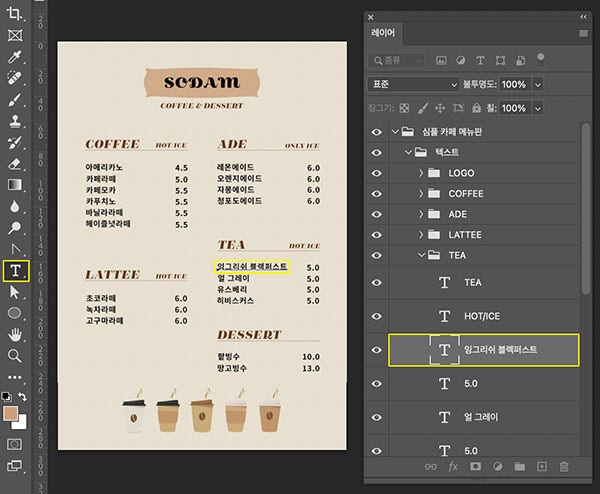The height and width of the screenshot is (494, 600).
Task: Hide the 얼 그레이 text layer
Action: 377,417
